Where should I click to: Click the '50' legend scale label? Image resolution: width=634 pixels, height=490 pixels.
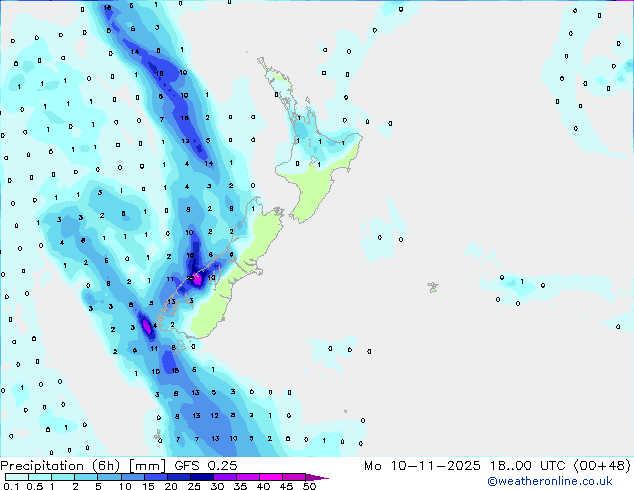click(309, 486)
